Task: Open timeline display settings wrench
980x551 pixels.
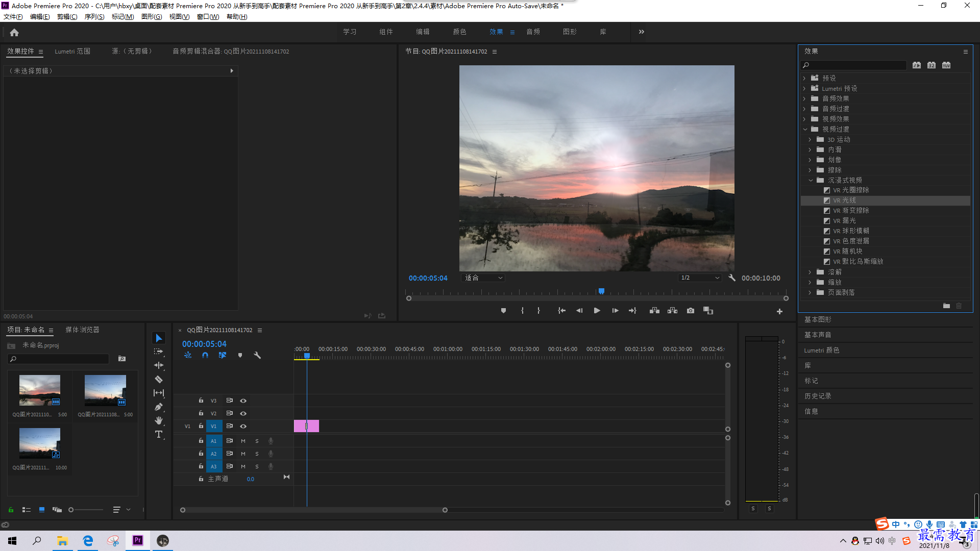Action: pos(257,355)
